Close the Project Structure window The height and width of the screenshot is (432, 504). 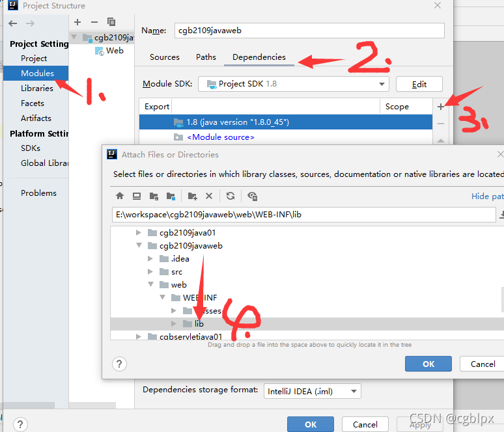click(438, 5)
